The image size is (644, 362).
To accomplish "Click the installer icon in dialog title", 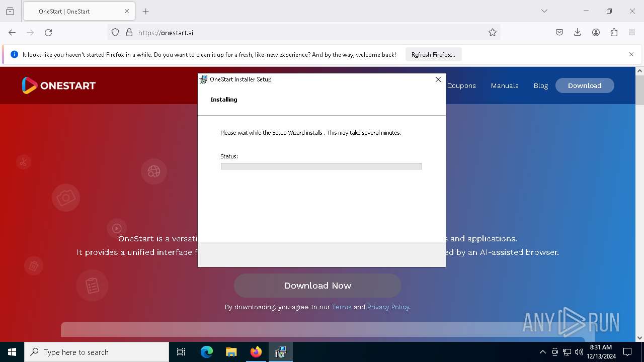I will point(203,79).
